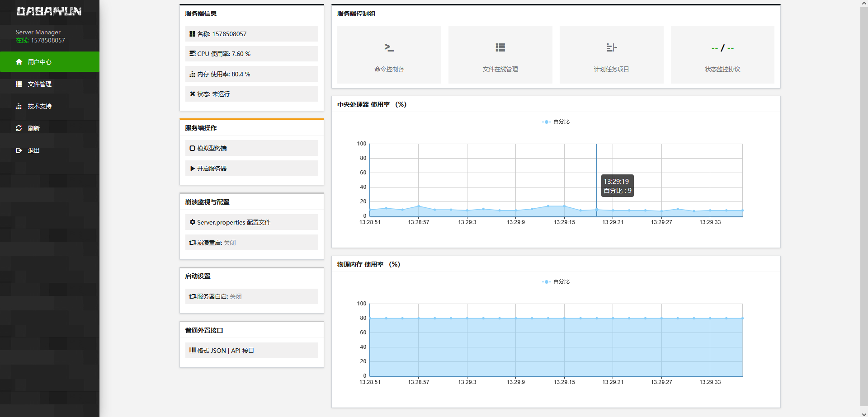Click the DABAIYUN logo
The width and height of the screenshot is (868, 417).
(49, 11)
